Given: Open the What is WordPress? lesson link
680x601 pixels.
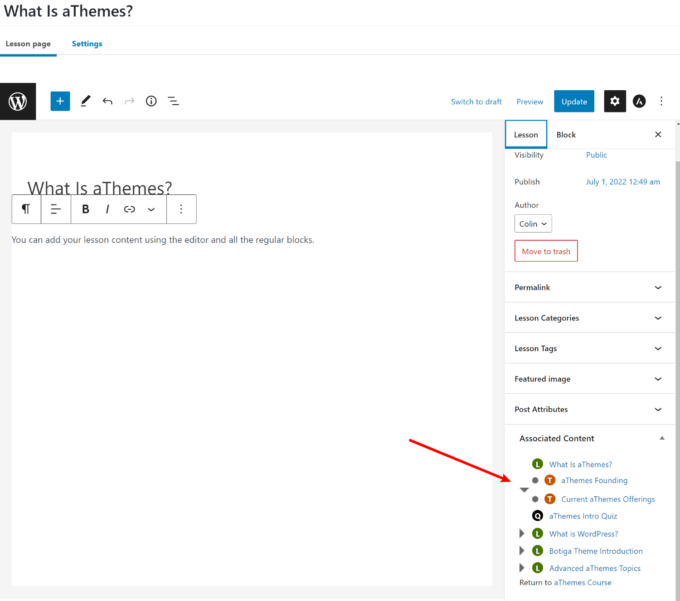Looking at the screenshot, I should (x=583, y=534).
